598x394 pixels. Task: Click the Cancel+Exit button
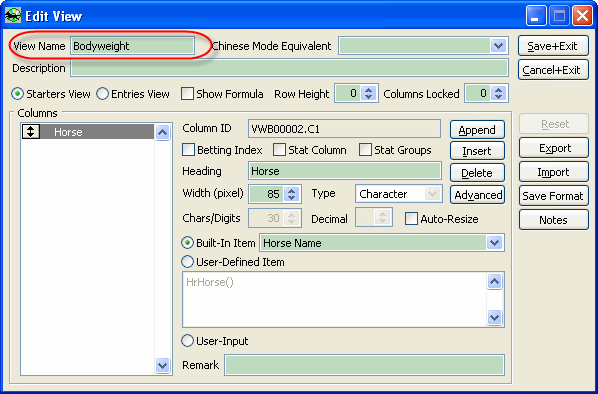tap(553, 70)
